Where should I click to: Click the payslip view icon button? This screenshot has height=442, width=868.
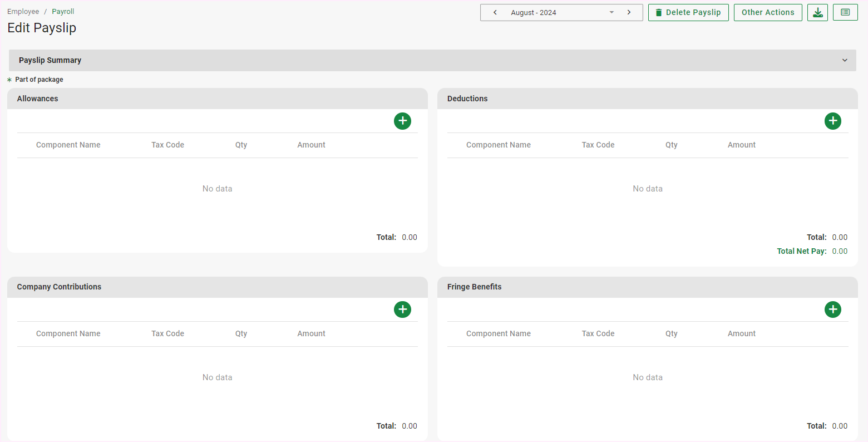pos(845,12)
